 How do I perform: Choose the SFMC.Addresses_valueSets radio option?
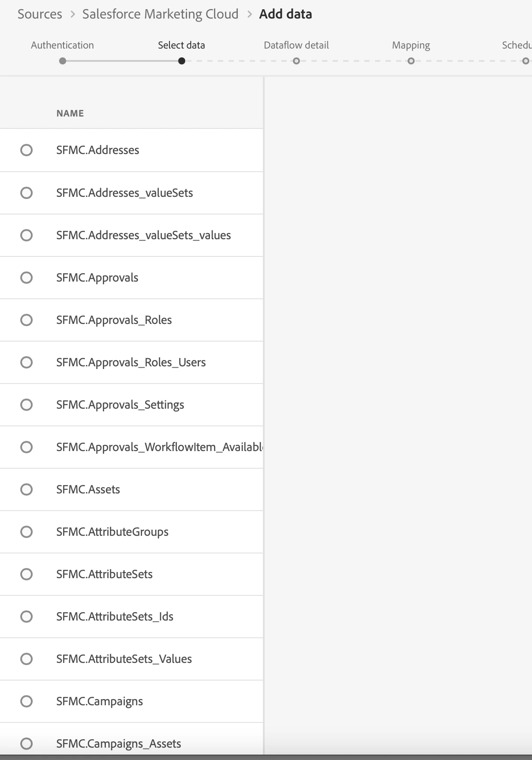pos(26,193)
